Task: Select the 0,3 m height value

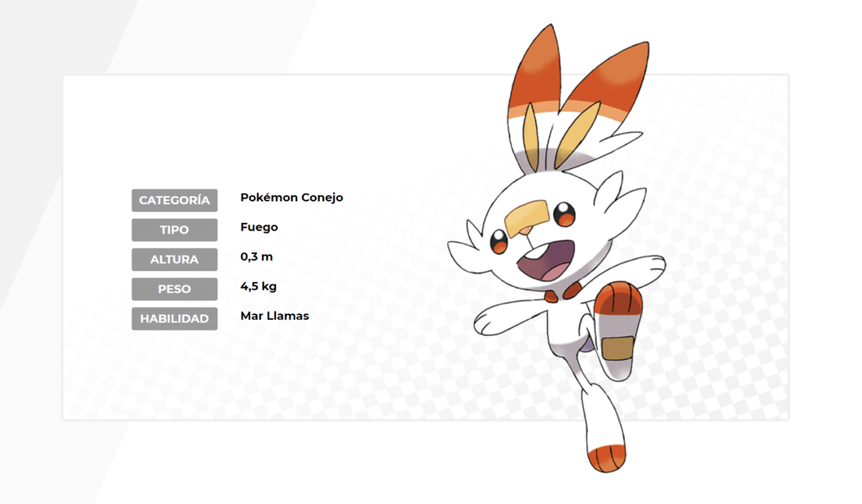Action: tap(256, 257)
